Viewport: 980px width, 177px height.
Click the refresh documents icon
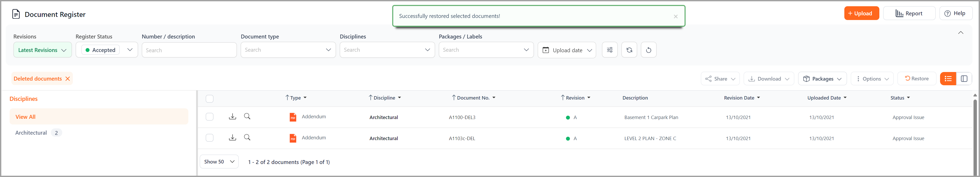coord(629,50)
